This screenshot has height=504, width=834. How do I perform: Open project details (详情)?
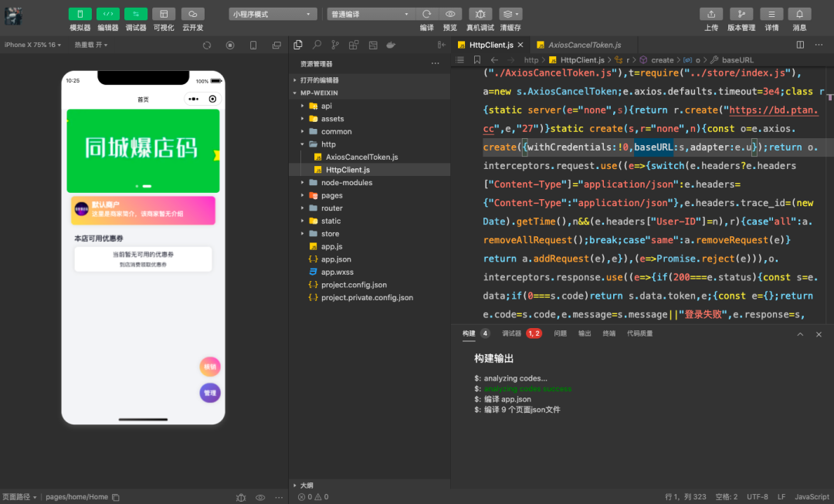[x=771, y=15]
